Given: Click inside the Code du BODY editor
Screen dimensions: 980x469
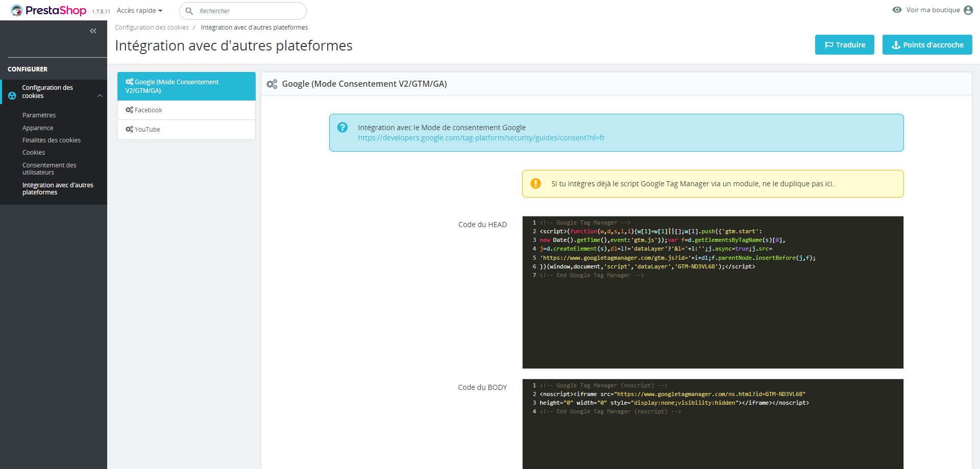Looking at the screenshot, I should (713, 424).
